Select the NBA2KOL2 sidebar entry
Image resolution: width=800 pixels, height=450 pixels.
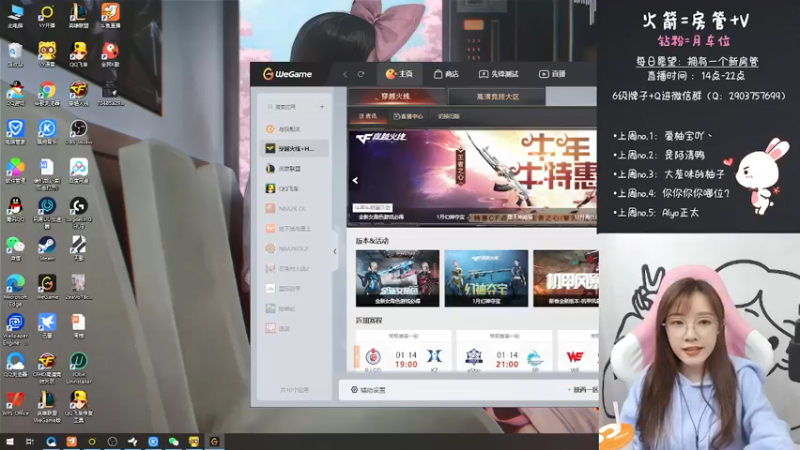click(x=295, y=248)
